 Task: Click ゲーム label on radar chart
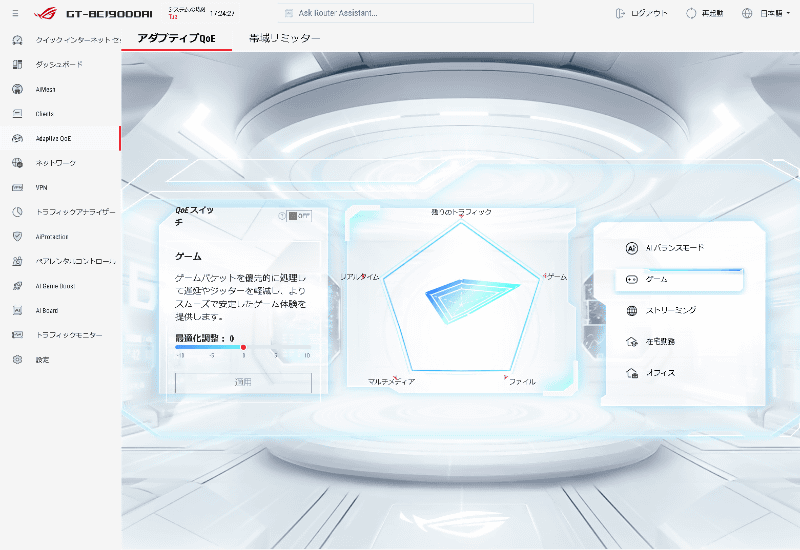point(557,277)
